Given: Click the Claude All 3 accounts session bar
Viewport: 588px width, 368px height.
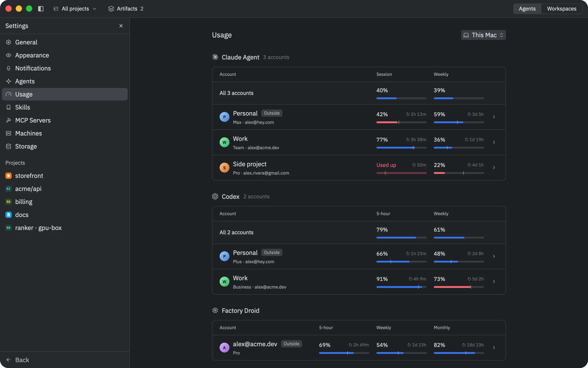Looking at the screenshot, I should pos(401,98).
